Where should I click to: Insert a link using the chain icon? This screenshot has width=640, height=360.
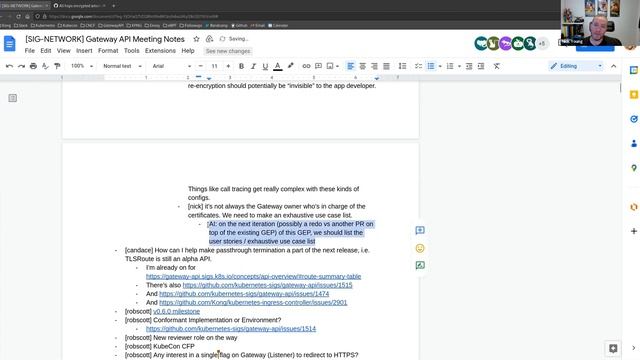[306, 66]
